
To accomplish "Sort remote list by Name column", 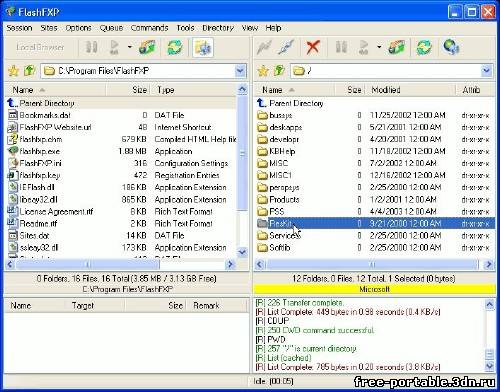I will [295, 90].
